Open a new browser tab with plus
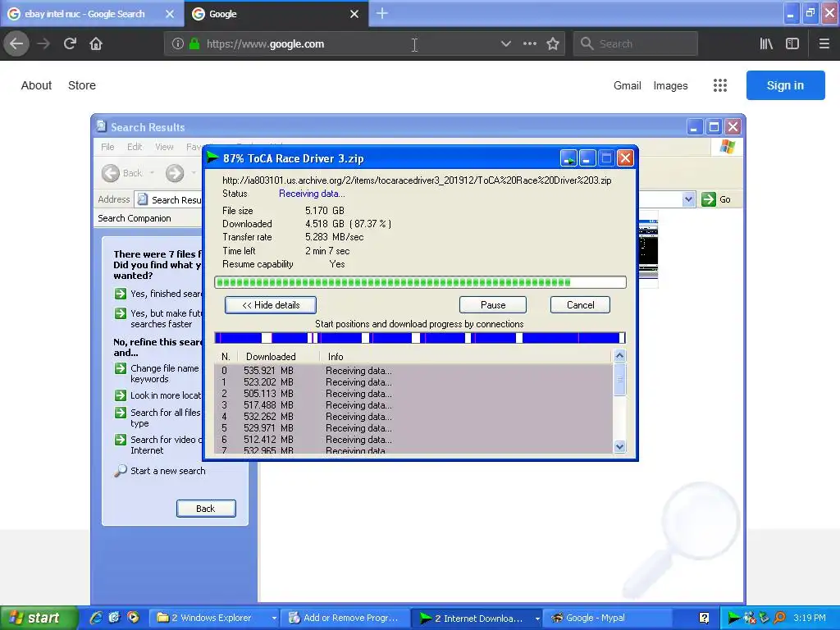The image size is (840, 630). (382, 13)
